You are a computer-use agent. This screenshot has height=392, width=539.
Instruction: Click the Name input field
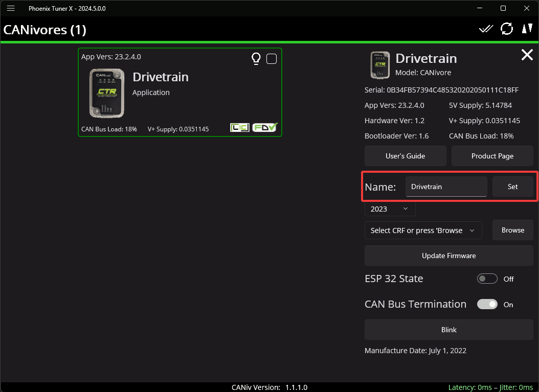[x=446, y=187]
